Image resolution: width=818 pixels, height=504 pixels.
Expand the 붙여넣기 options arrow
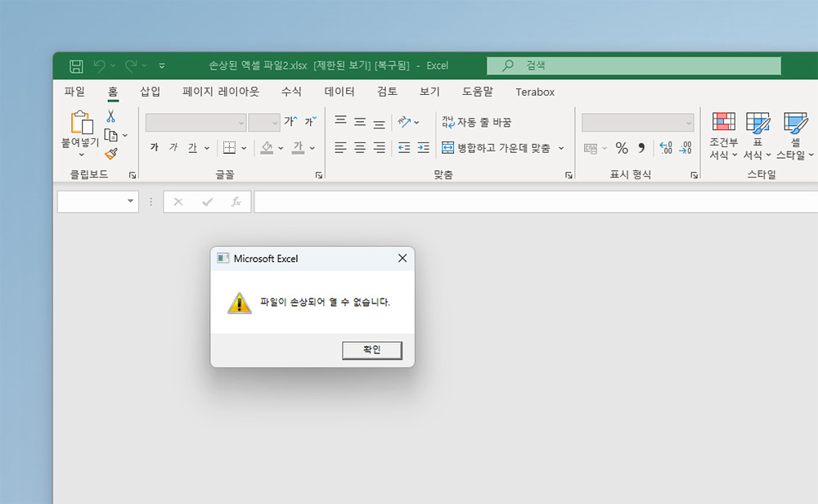(81, 155)
